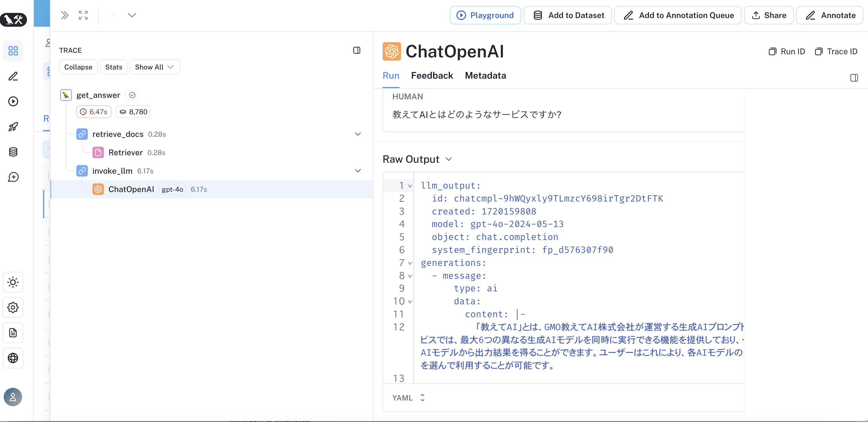The height and width of the screenshot is (422, 868).
Task: Open the documentation file icon in sidebar
Action: [13, 333]
